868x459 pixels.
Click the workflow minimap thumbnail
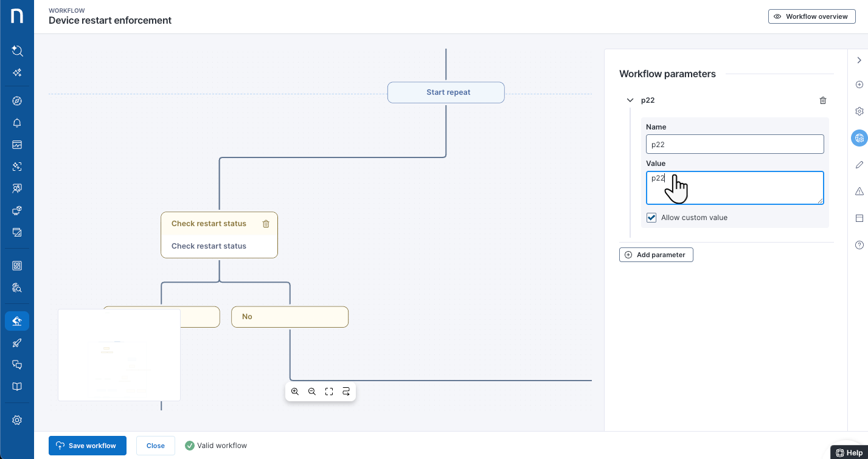coord(119,354)
